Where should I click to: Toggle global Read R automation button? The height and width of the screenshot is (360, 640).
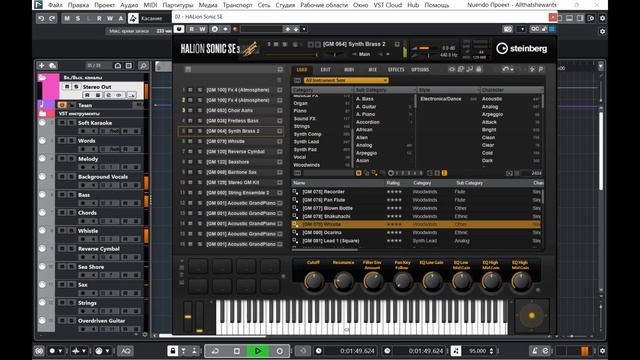(x=99, y=18)
